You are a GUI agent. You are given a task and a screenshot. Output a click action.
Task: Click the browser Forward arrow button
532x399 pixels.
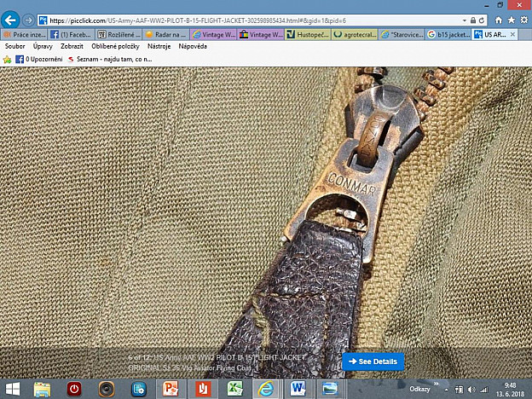[x=28, y=20]
